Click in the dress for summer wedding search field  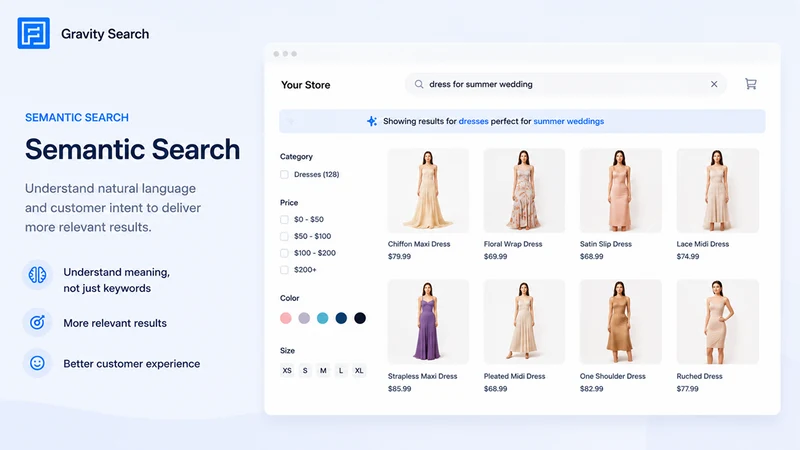tap(565, 84)
